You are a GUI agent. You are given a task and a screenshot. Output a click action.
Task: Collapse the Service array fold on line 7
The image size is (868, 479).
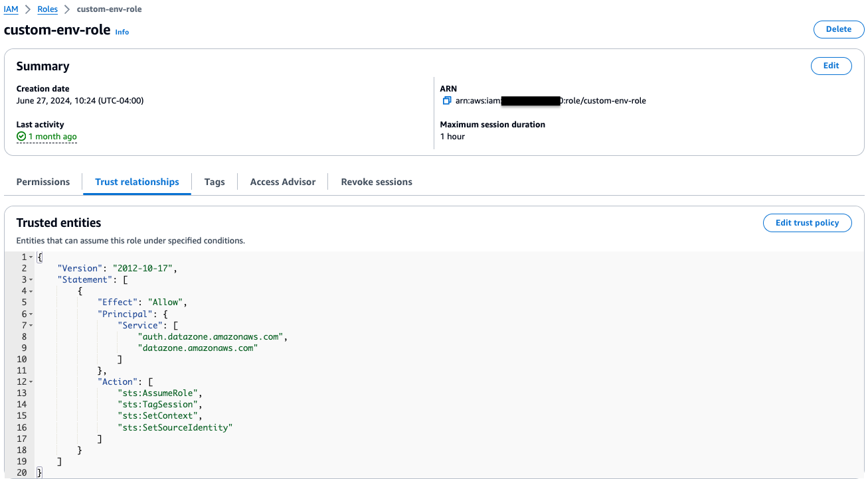tap(31, 325)
